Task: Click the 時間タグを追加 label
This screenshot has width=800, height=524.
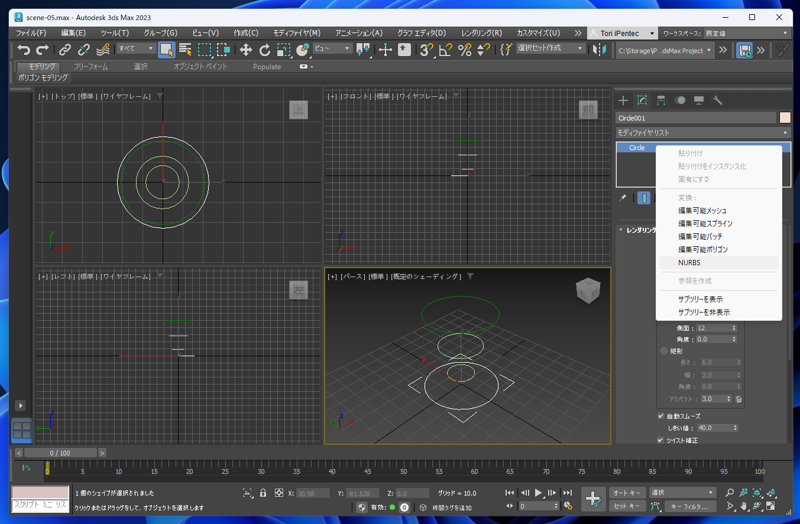Action: (x=452, y=508)
